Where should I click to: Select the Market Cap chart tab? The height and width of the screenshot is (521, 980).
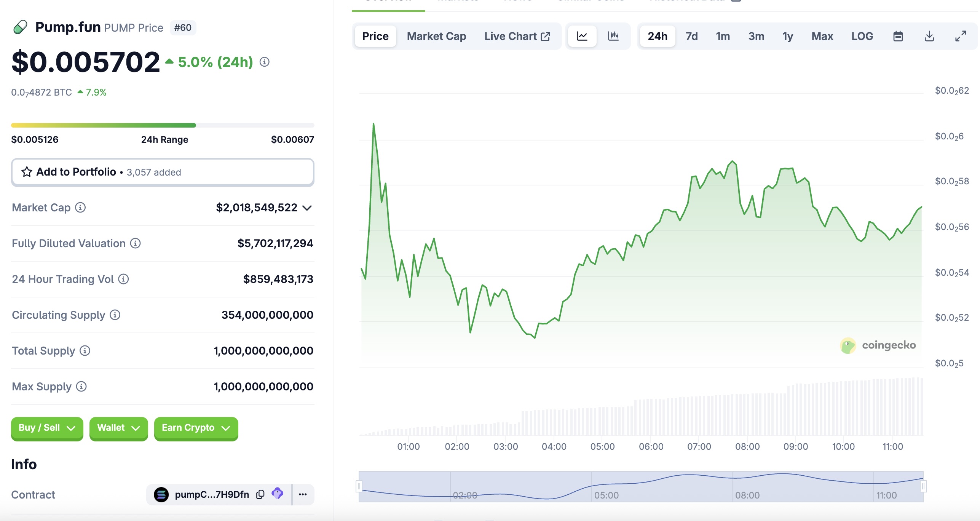(x=436, y=36)
